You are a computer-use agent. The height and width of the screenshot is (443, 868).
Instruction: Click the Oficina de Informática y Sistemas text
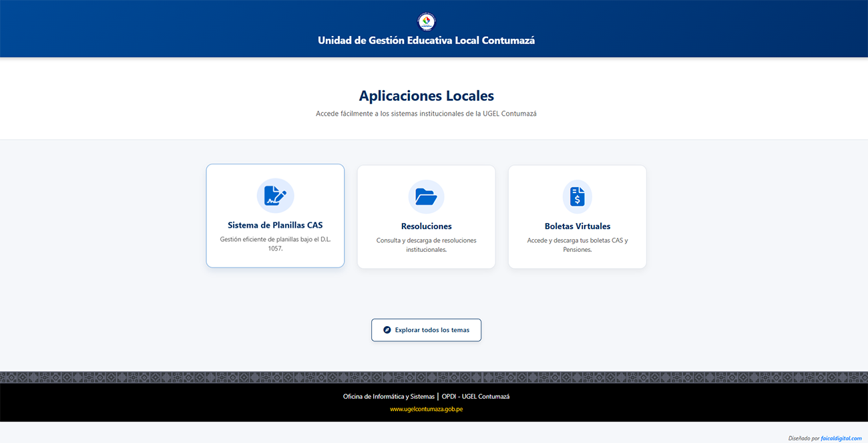pos(389,396)
